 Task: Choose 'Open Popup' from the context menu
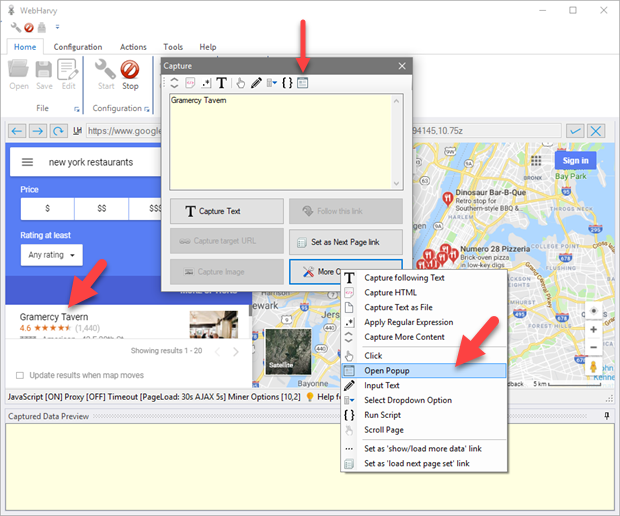pyautogui.click(x=389, y=370)
